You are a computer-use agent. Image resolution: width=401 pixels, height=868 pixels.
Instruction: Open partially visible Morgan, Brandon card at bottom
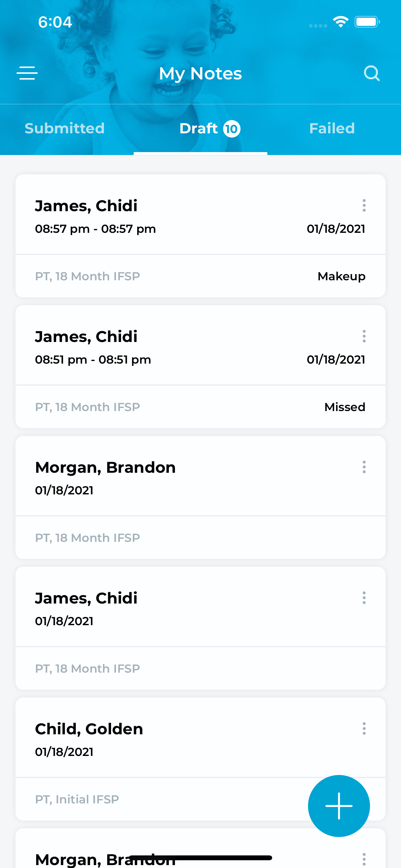click(200, 848)
